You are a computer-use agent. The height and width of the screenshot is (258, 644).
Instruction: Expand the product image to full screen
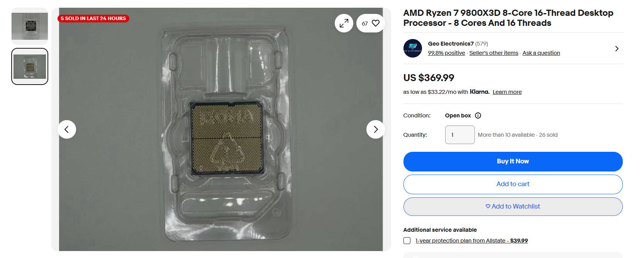[344, 24]
